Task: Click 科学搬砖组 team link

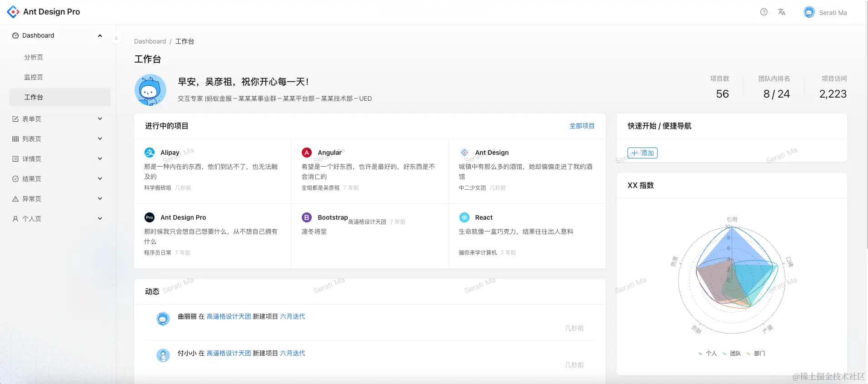Action: pyautogui.click(x=158, y=188)
